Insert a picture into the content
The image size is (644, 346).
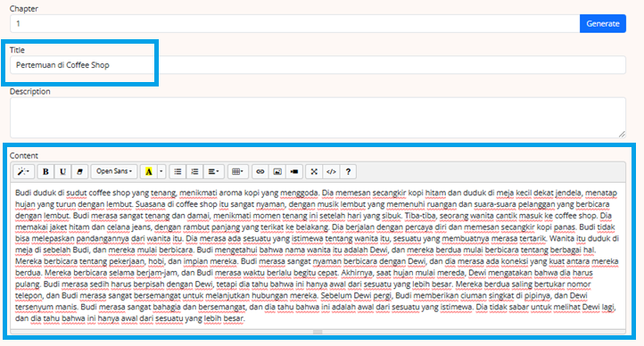pyautogui.click(x=277, y=171)
